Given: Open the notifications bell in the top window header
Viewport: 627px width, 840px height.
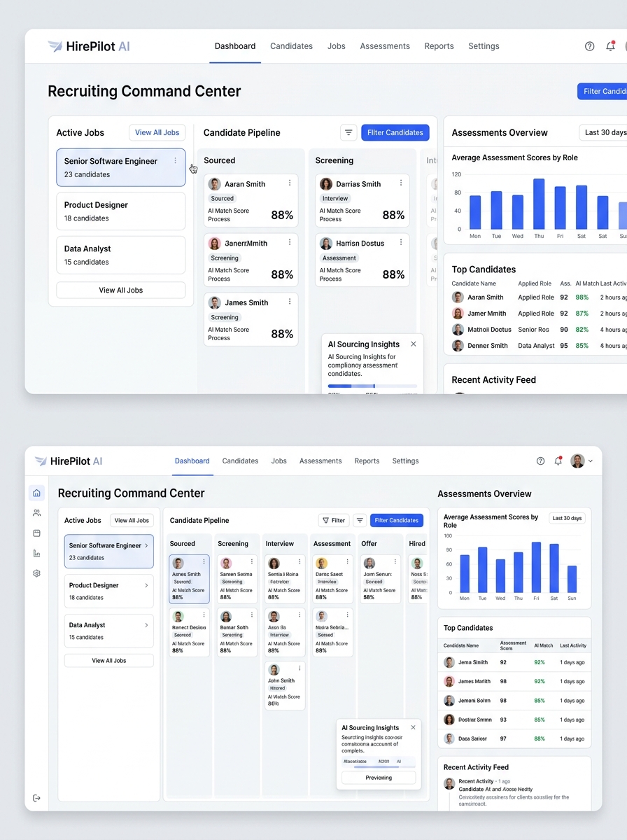Looking at the screenshot, I should pyautogui.click(x=610, y=46).
